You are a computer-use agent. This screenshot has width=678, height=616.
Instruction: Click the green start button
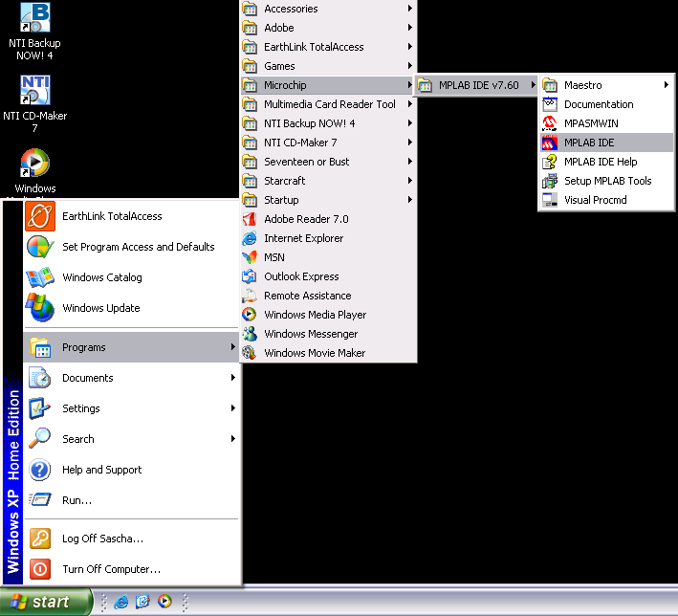tap(46, 602)
